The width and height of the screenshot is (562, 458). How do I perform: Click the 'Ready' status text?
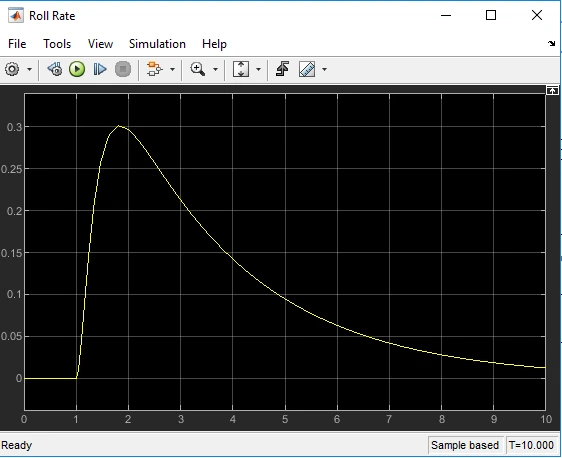[16, 445]
